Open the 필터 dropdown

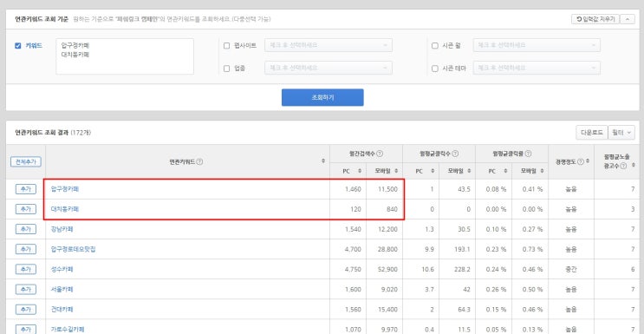pos(621,133)
